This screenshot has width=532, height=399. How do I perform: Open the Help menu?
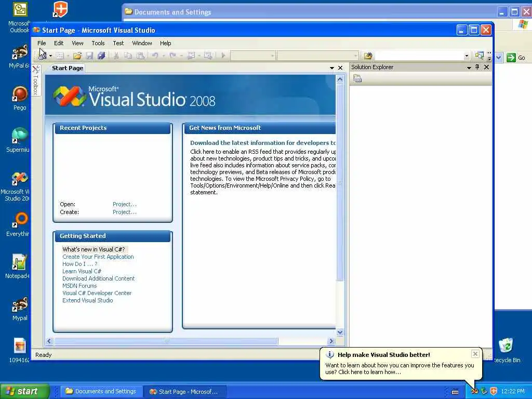[166, 43]
